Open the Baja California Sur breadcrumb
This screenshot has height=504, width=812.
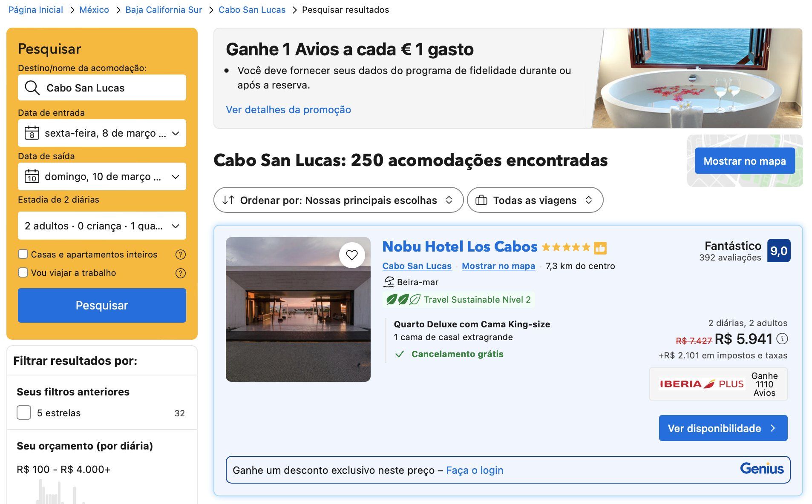click(164, 10)
